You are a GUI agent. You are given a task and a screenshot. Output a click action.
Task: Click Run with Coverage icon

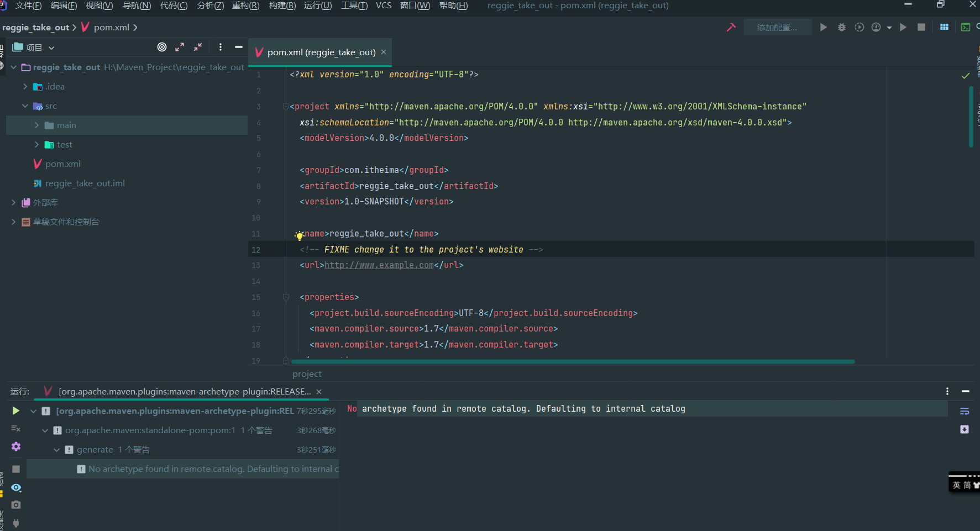point(860,27)
